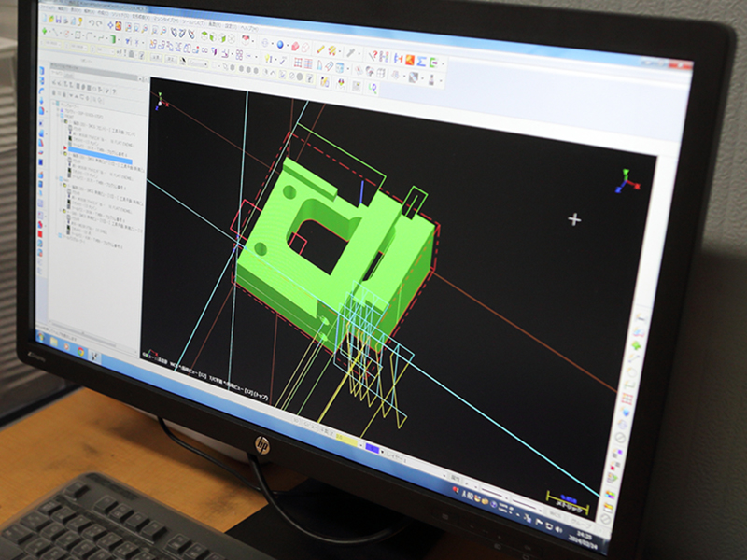This screenshot has height=560, width=747.
Task: Open the combo box dropdown in the third toolbar row
Action: coord(205,64)
